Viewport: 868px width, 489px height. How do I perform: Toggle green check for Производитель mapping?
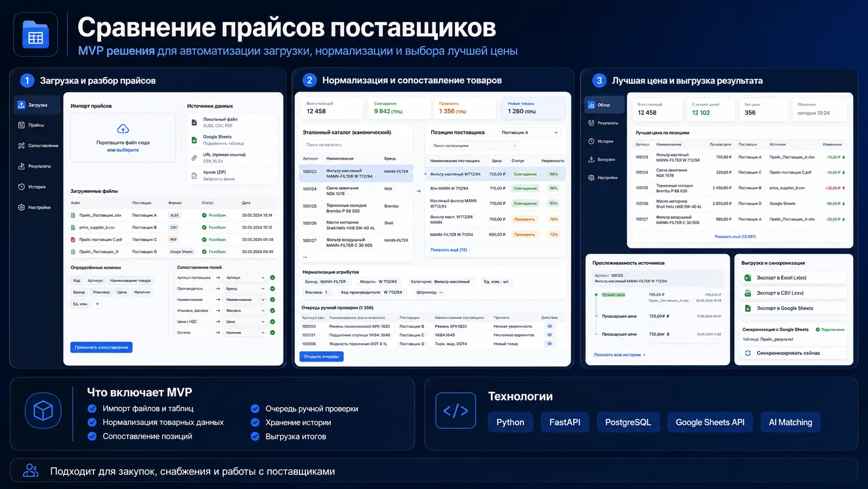tap(273, 288)
